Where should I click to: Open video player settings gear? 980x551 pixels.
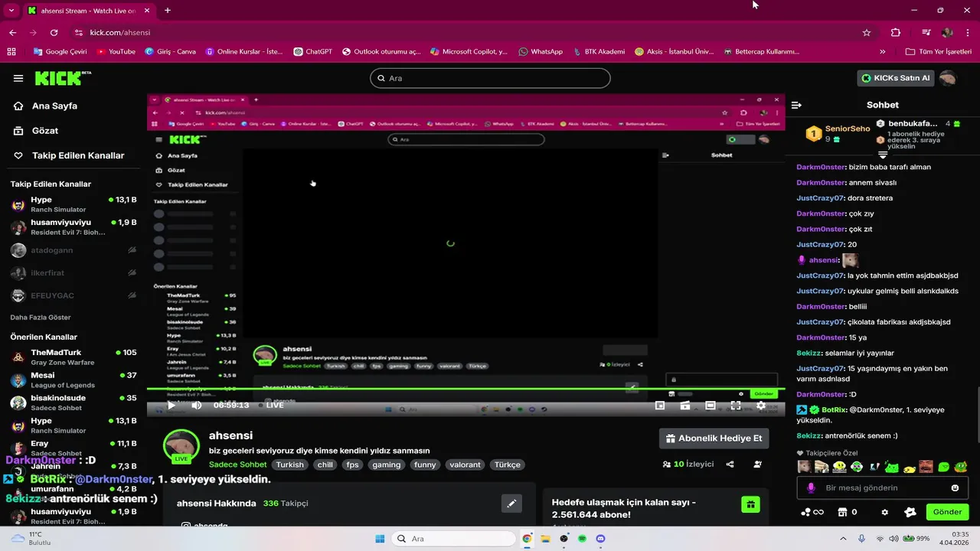pos(761,406)
